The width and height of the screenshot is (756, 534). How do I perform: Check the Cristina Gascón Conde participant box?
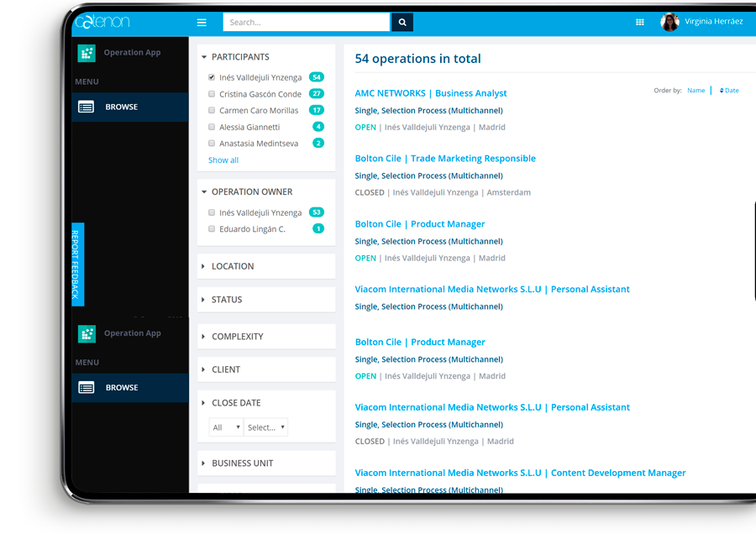tap(212, 94)
